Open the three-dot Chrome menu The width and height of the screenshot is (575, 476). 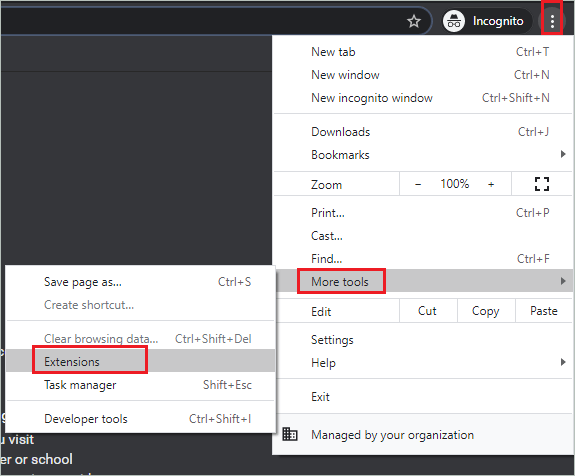pyautogui.click(x=552, y=21)
